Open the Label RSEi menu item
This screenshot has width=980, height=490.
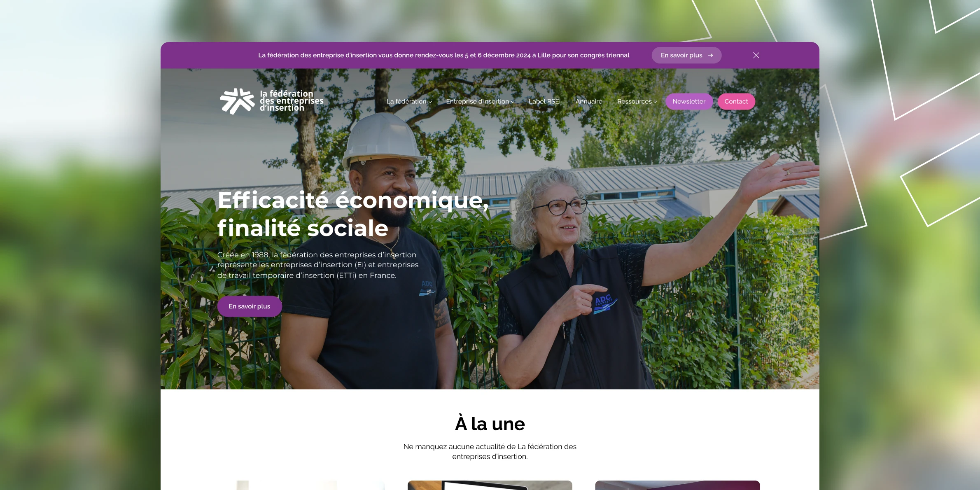pos(544,101)
